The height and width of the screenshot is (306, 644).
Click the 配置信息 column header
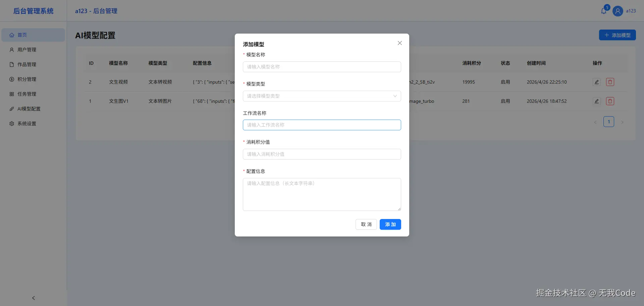[202, 63]
